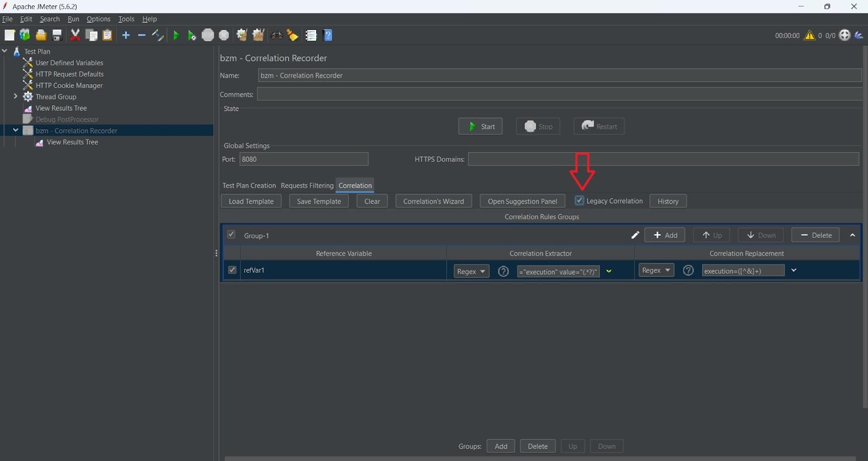Toggle the refVar1 rule checkbox

tap(232, 270)
